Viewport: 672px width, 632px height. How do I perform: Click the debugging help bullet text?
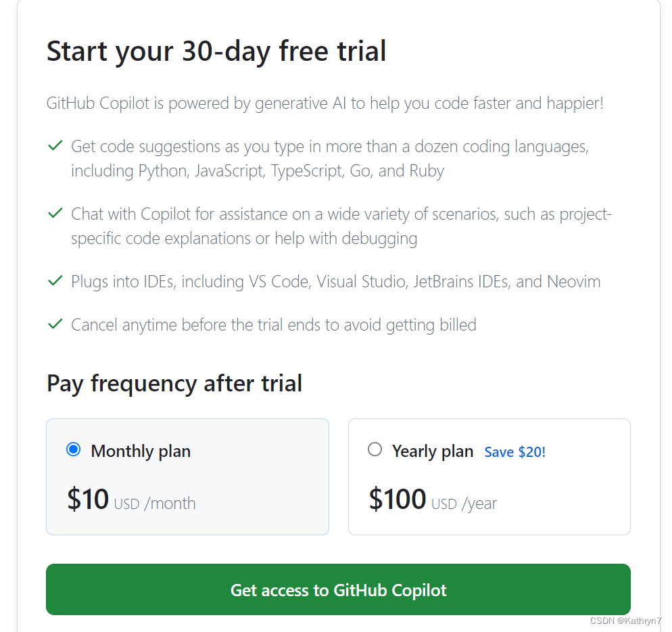243,238
